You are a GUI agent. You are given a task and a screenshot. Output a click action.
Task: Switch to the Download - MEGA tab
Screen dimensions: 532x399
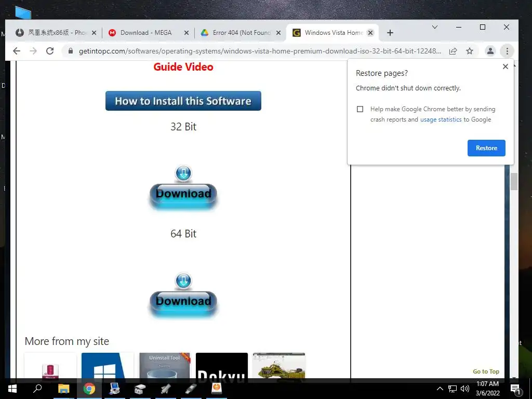(x=146, y=33)
